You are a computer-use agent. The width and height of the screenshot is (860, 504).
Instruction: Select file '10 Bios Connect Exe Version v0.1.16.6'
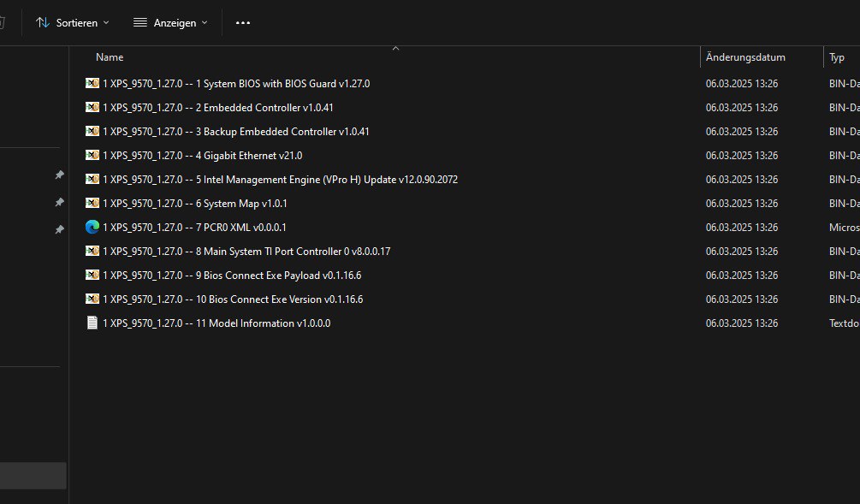coord(233,299)
